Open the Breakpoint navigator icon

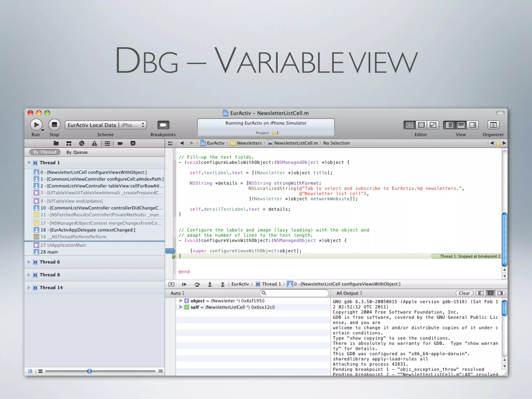[120, 143]
